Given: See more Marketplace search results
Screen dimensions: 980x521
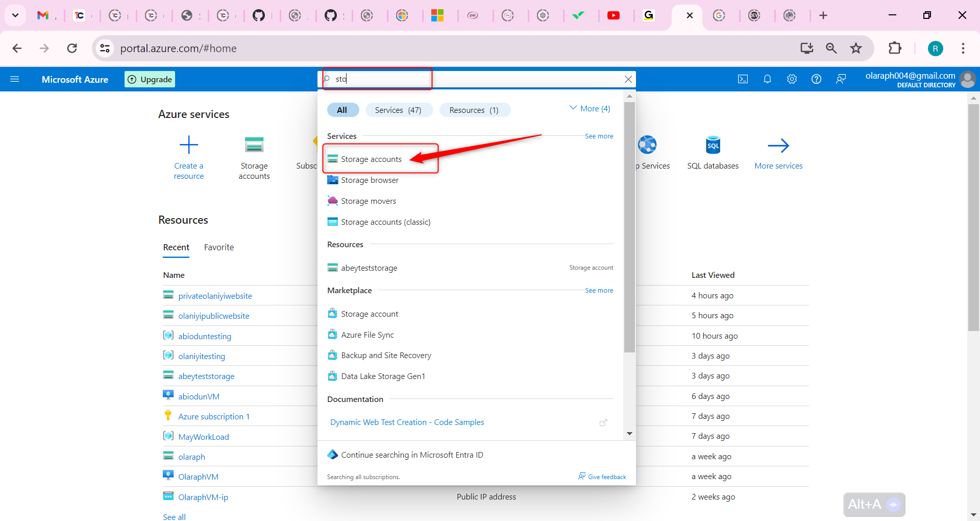Looking at the screenshot, I should (x=598, y=290).
